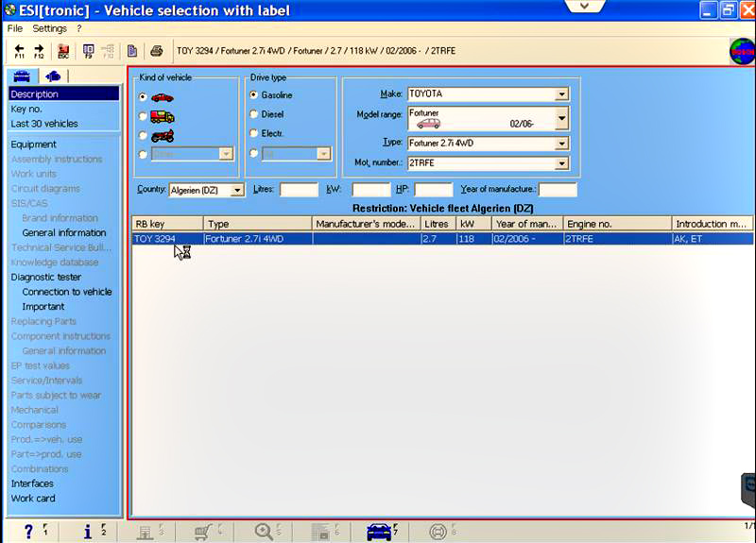Image resolution: width=756 pixels, height=543 pixels.
Task: Open Equipment in the sidebar
Action: [33, 144]
